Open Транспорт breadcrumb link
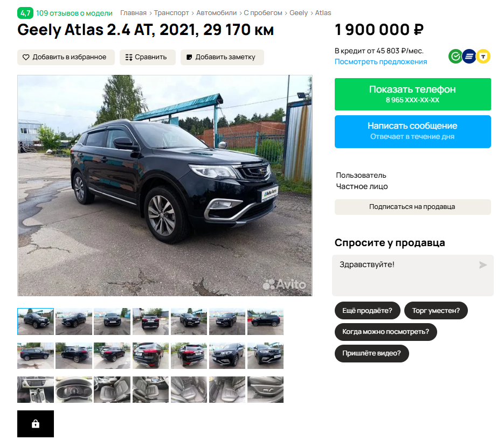Viewport: 504px width, 447px height. (171, 13)
